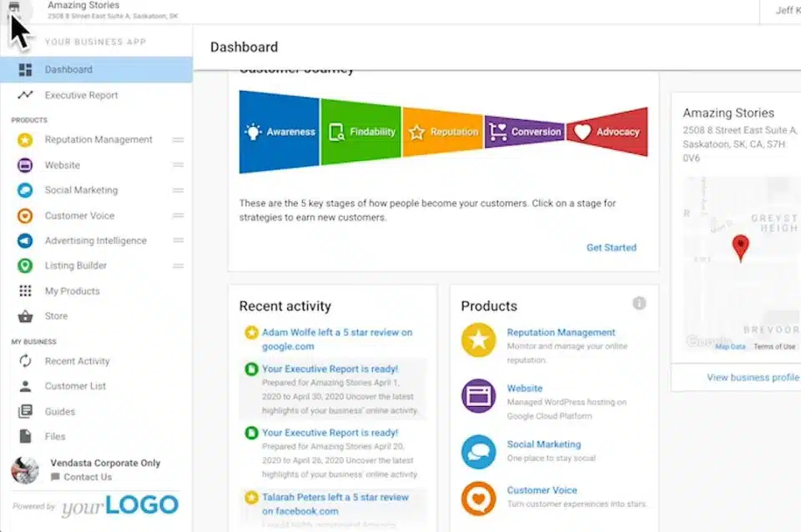Viewport: 801px width, 532px height.
Task: Select the Reputation Management star icon
Action: click(23, 139)
